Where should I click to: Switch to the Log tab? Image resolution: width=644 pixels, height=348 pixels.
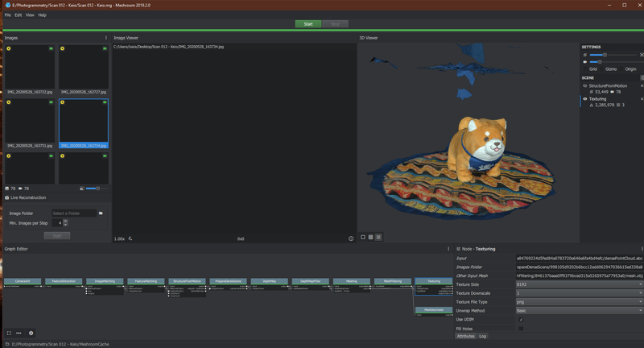pos(483,336)
